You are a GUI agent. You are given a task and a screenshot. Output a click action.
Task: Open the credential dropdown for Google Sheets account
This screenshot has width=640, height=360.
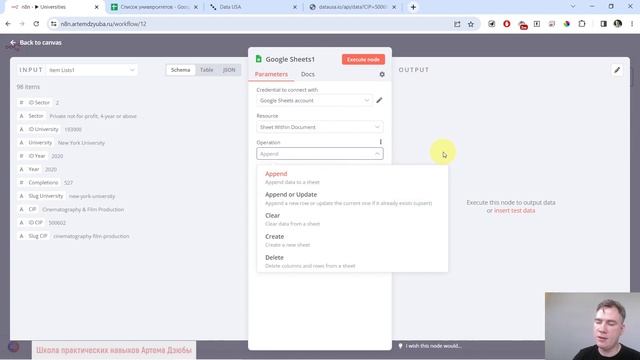pos(314,100)
